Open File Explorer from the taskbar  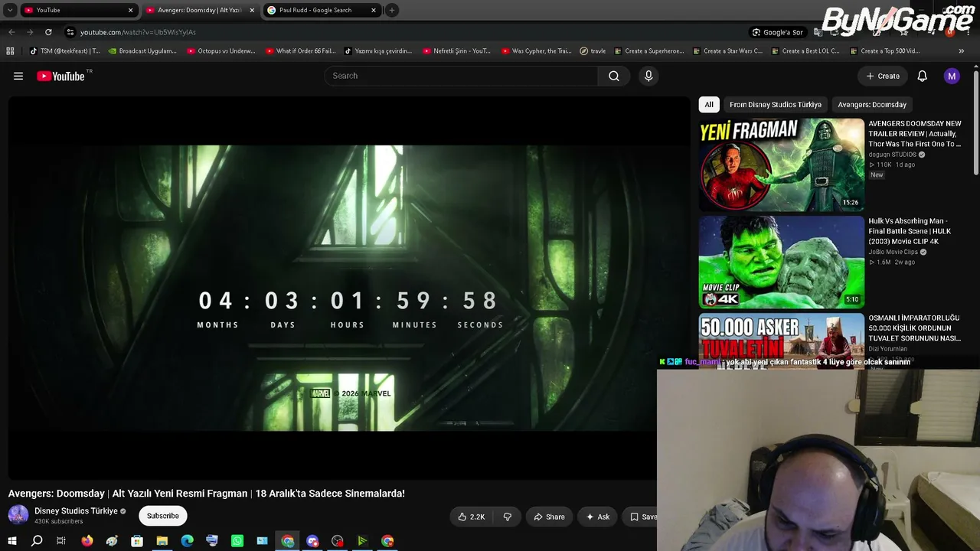(162, 541)
